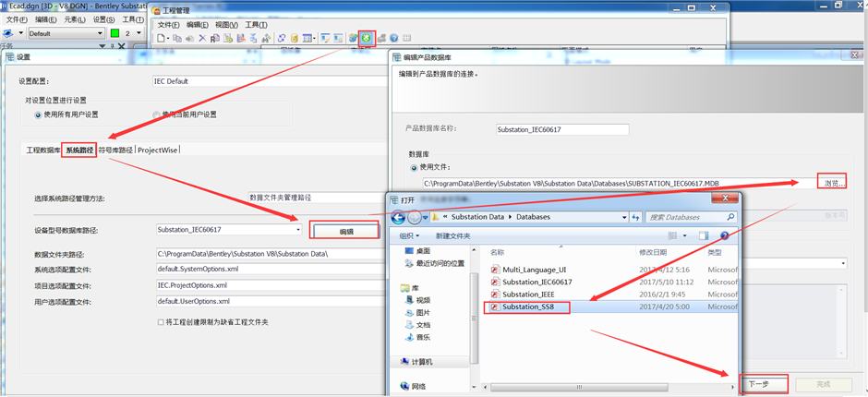868x397 pixels.
Task: Click 新建文件夹 in 打开 dialog
Action: 452,235
